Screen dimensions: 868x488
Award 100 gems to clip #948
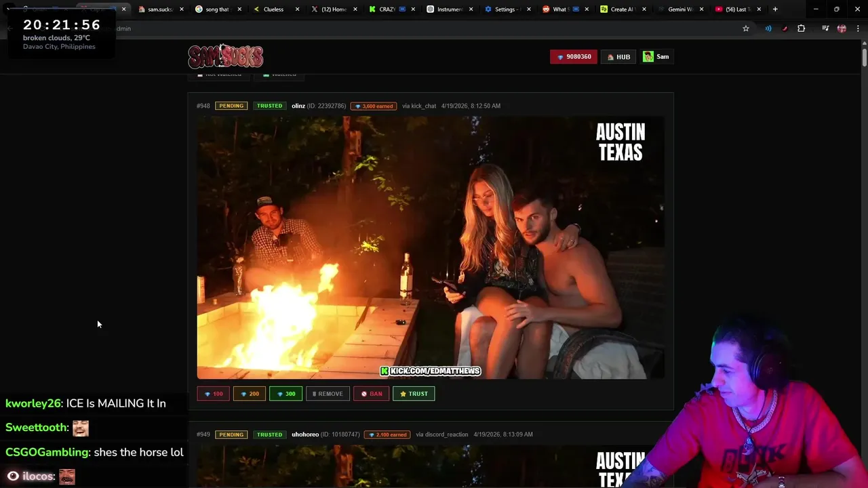coord(213,394)
